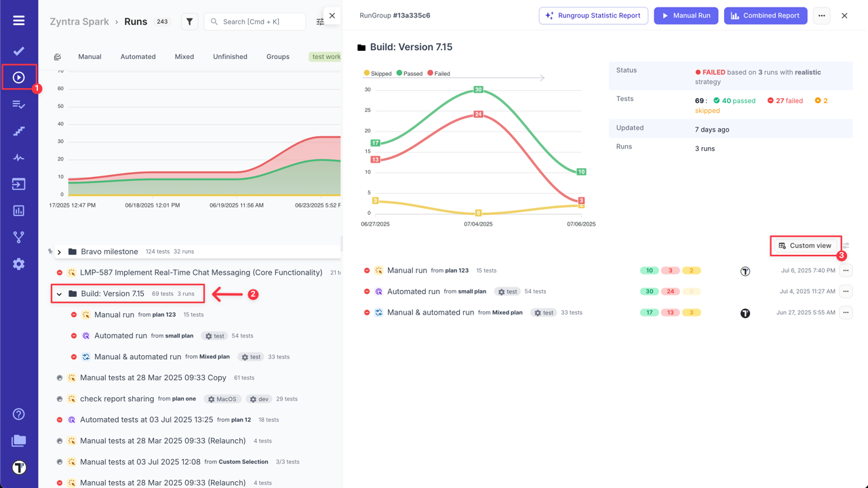Open the Combined Report
The height and width of the screenshot is (488, 868).
tap(765, 15)
